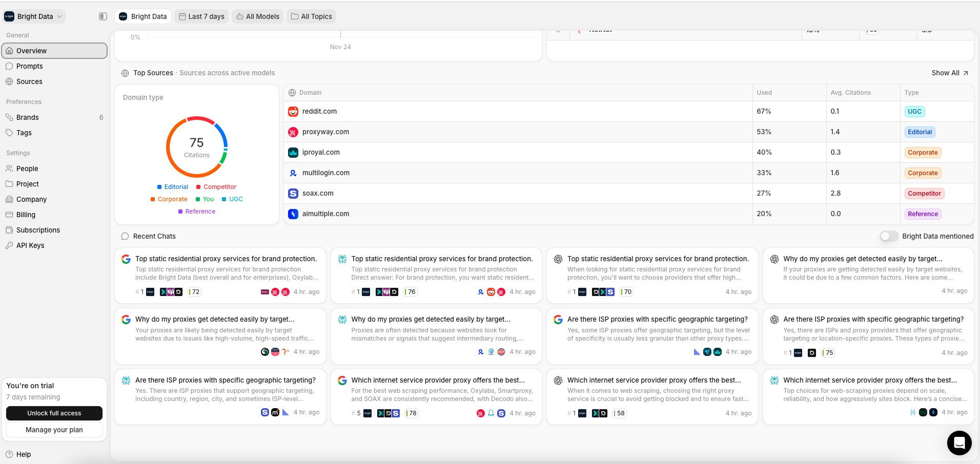This screenshot has width=980, height=464.
Task: Click the reddit.com favicon icon
Action: point(293,111)
